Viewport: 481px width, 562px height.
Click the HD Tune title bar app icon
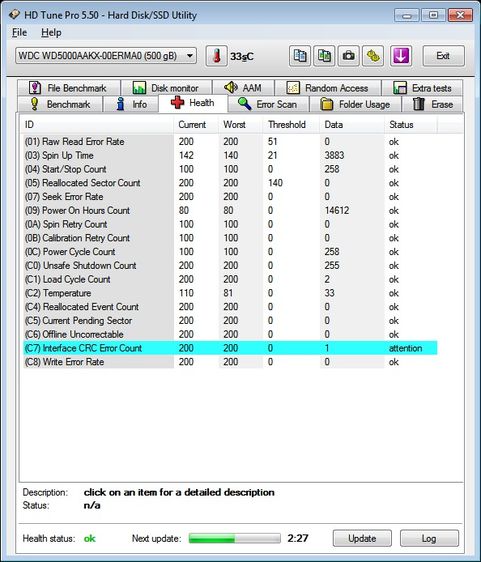point(14,15)
